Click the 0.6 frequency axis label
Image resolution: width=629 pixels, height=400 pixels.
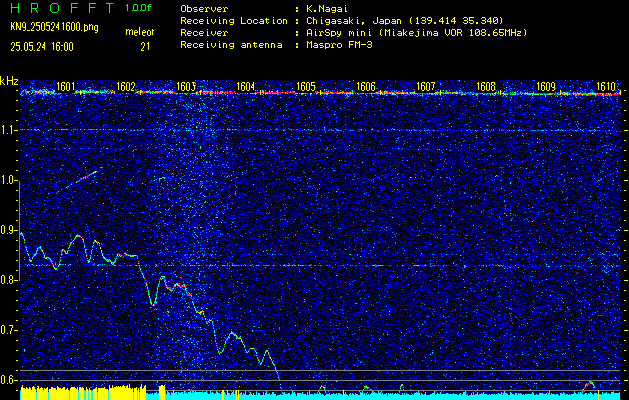(8, 380)
